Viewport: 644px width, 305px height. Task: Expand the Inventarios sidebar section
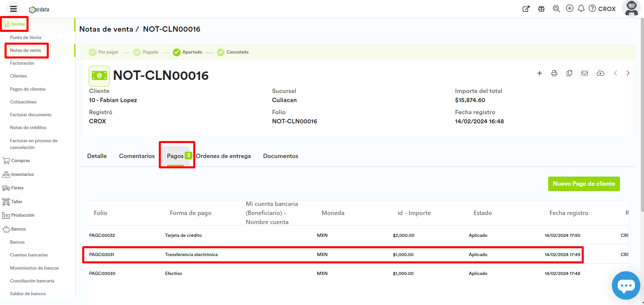point(22,175)
